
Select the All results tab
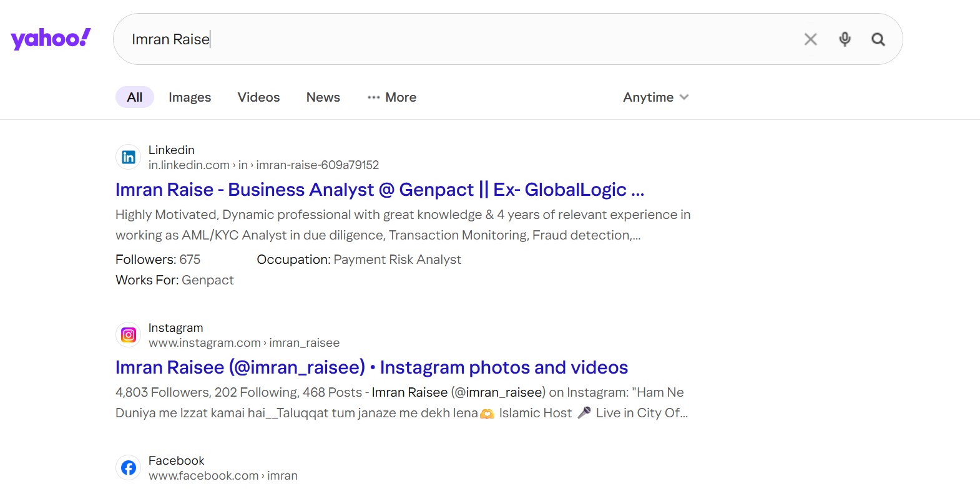point(134,97)
